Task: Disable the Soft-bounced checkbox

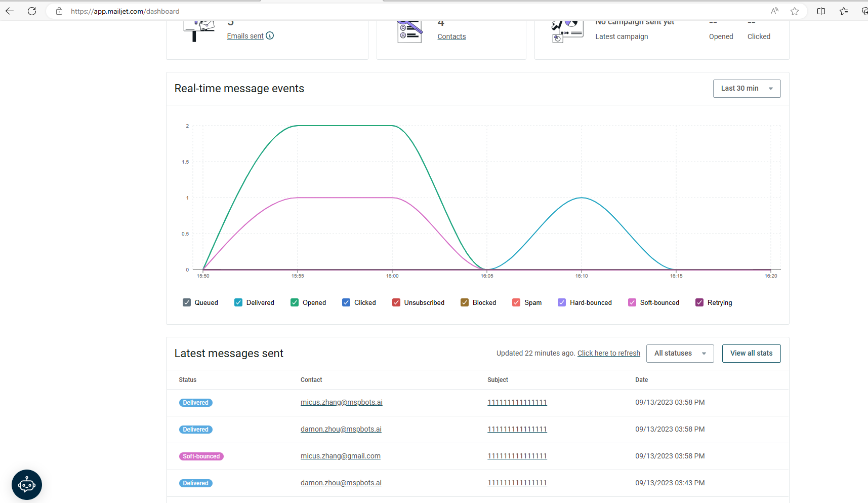Action: click(x=632, y=302)
